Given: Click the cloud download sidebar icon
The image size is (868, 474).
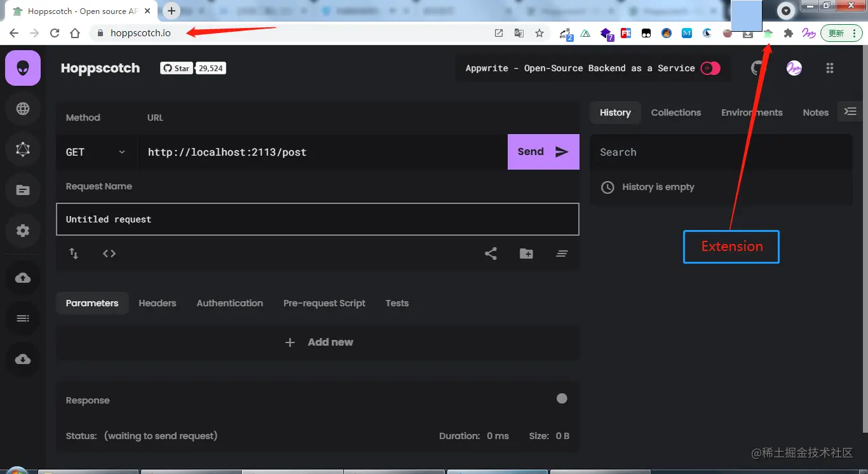Looking at the screenshot, I should pyautogui.click(x=23, y=359).
